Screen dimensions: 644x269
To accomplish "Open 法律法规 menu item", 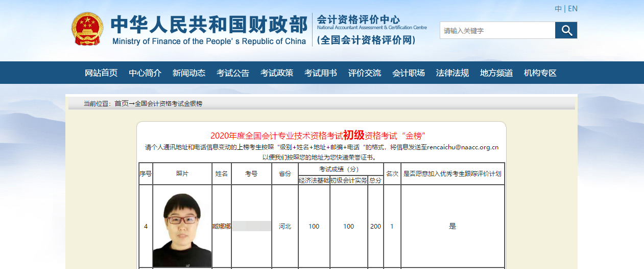I will pos(452,73).
